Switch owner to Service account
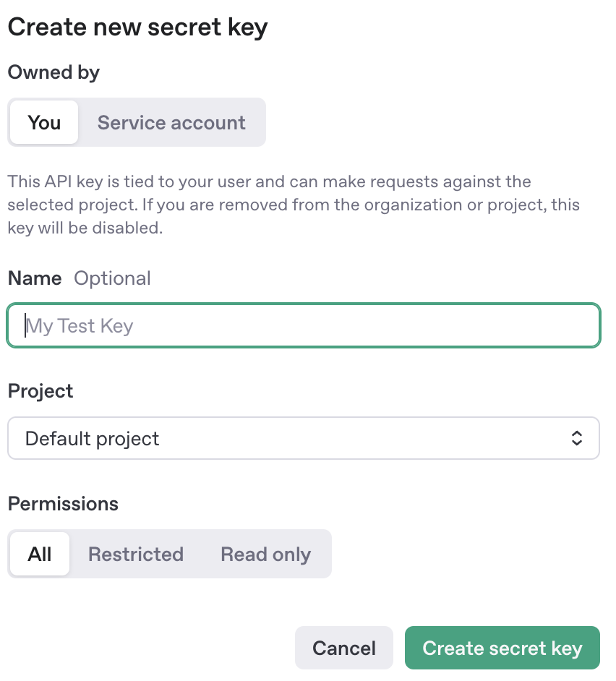 tap(171, 123)
